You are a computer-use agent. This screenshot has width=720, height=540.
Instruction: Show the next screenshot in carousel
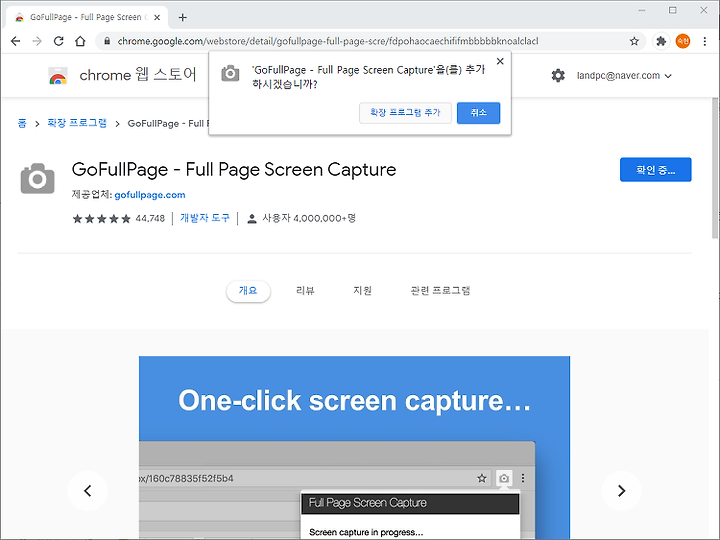(x=621, y=490)
